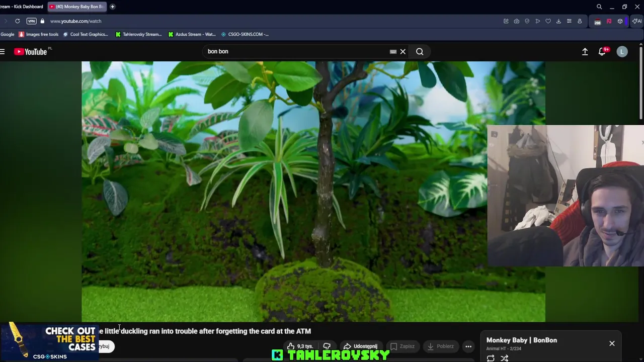Open more actions three-dot menu

(468, 346)
